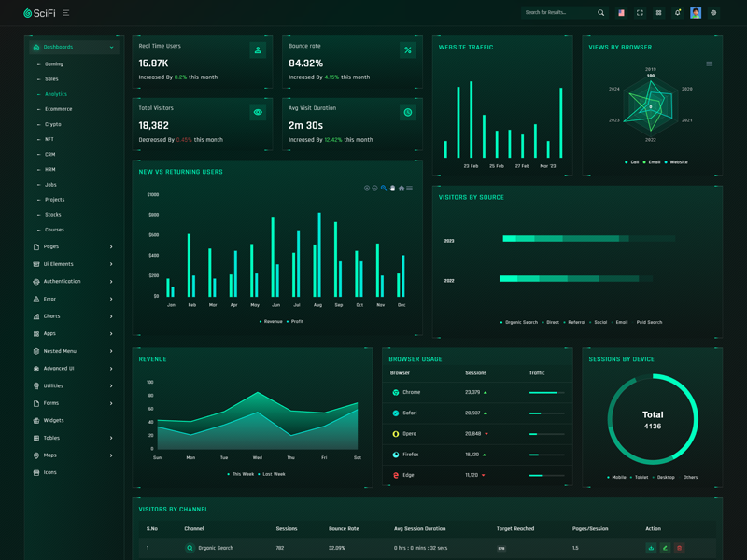Edit the Organic Search row

665,548
